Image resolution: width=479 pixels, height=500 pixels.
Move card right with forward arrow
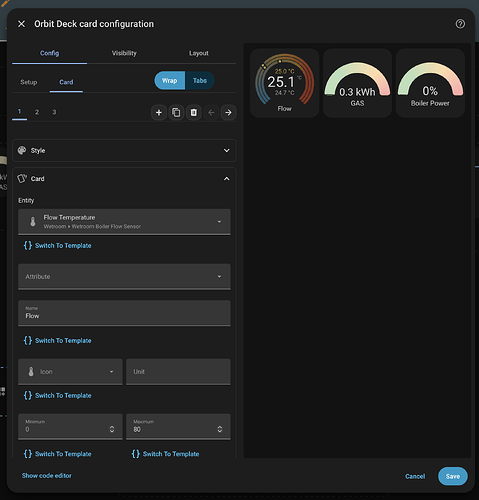click(228, 113)
